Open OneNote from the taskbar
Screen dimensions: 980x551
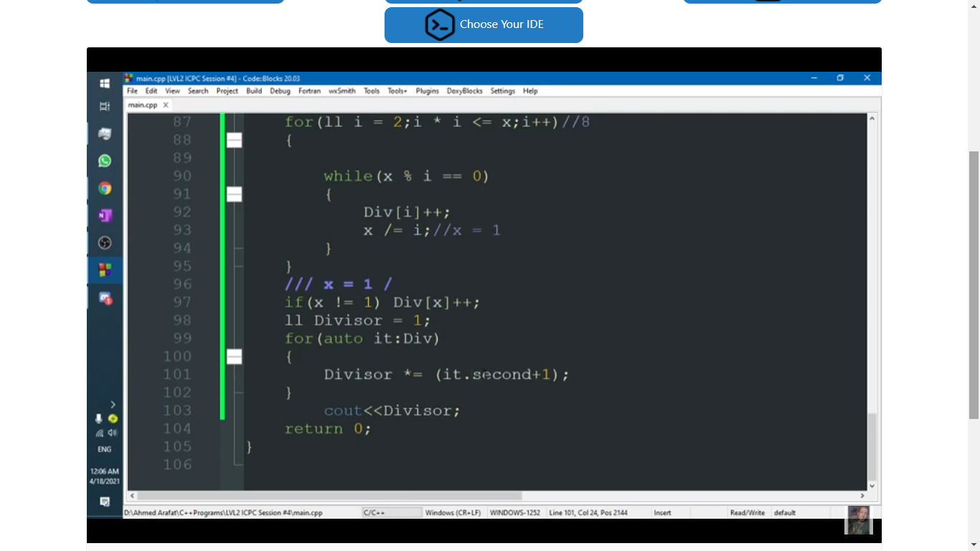(x=105, y=215)
